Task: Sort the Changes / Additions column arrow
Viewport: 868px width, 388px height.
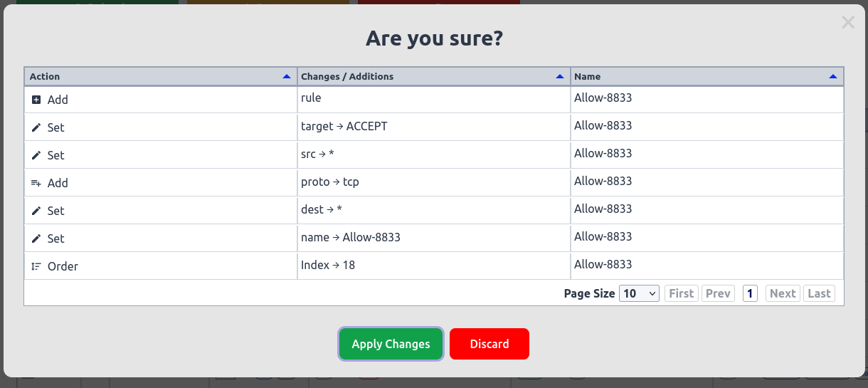Action: tap(560, 76)
